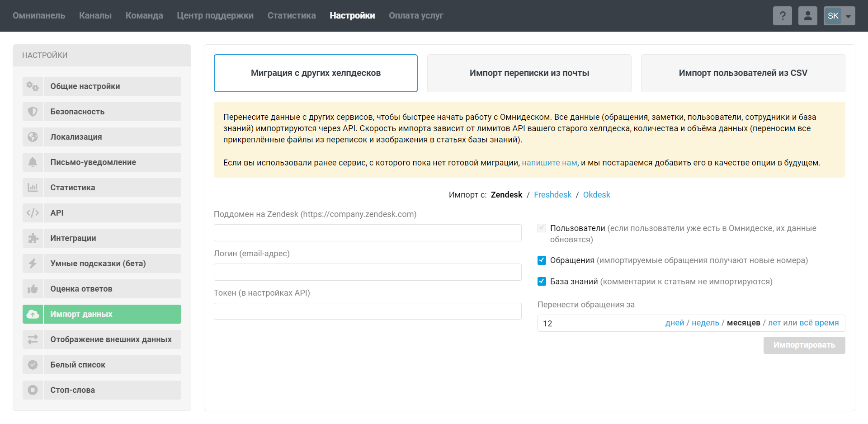Click into the Zendesk subdomain field
The image size is (868, 424).
[367, 233]
